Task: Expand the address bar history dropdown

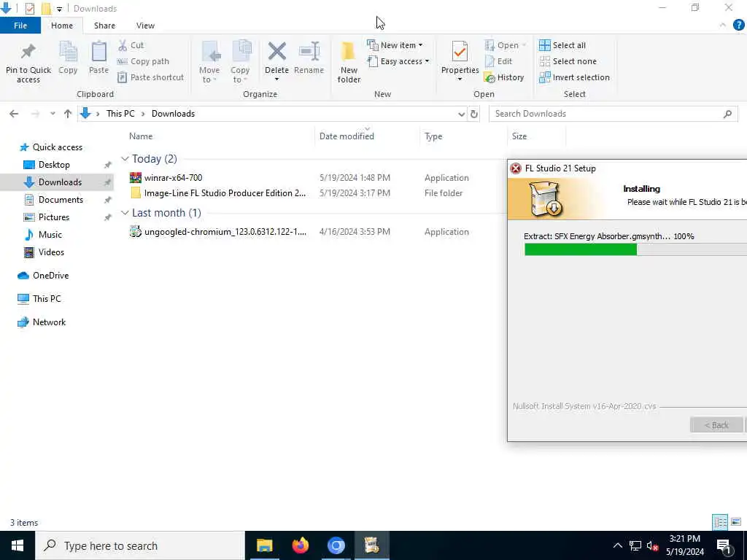Action: tap(461, 114)
